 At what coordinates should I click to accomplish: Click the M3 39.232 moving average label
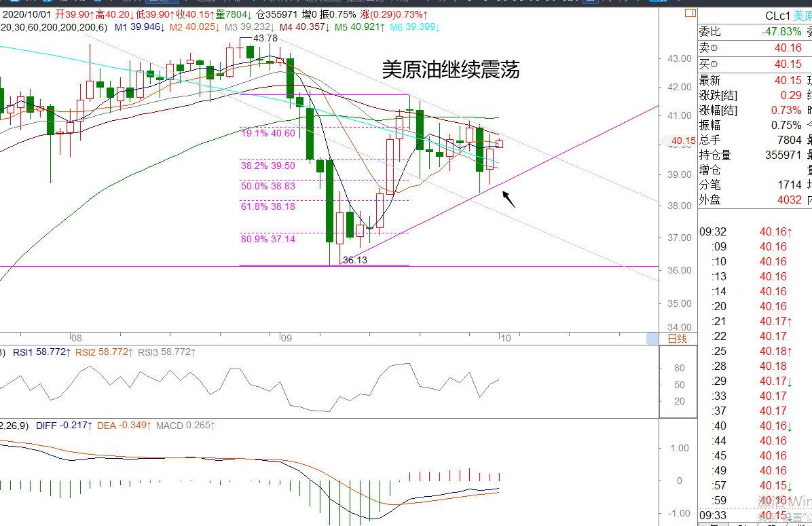(249, 27)
